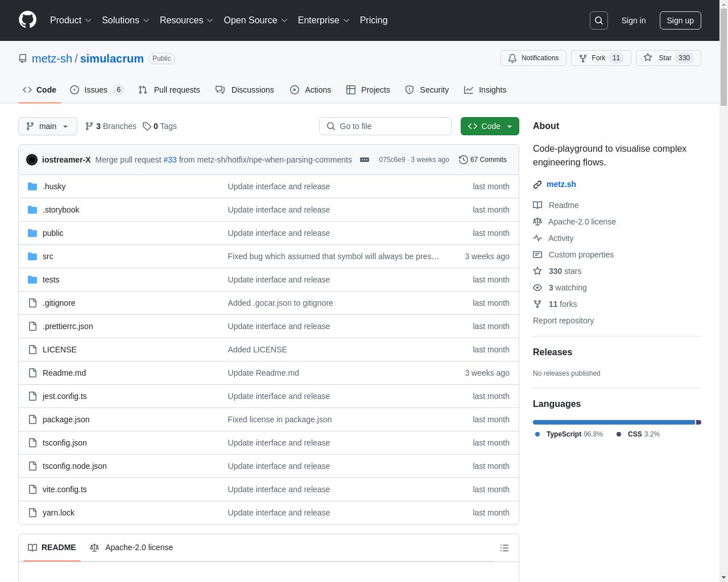The image size is (728, 582).
Task: Click the TypeScript blue dot legend
Action: 537,434
